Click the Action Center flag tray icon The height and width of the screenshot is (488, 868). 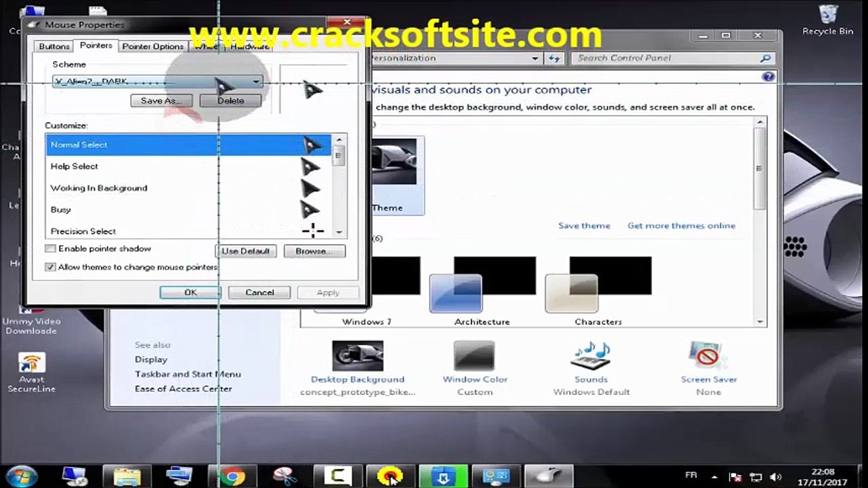737,477
